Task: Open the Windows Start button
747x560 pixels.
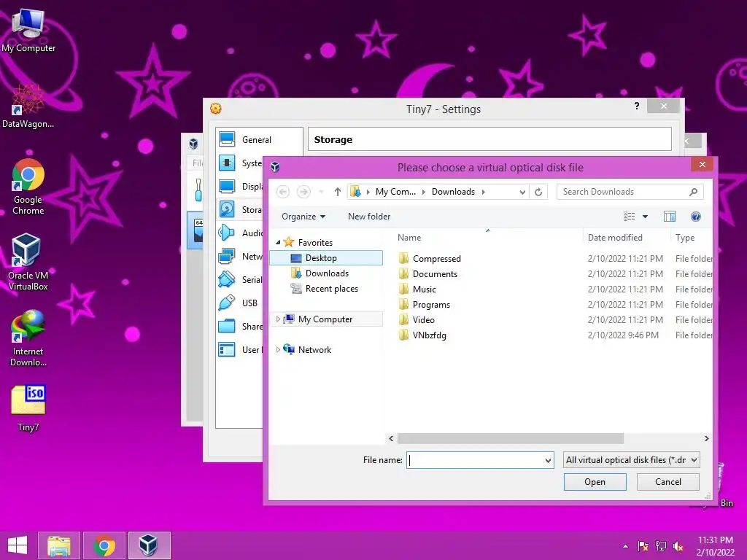Action: (18, 545)
